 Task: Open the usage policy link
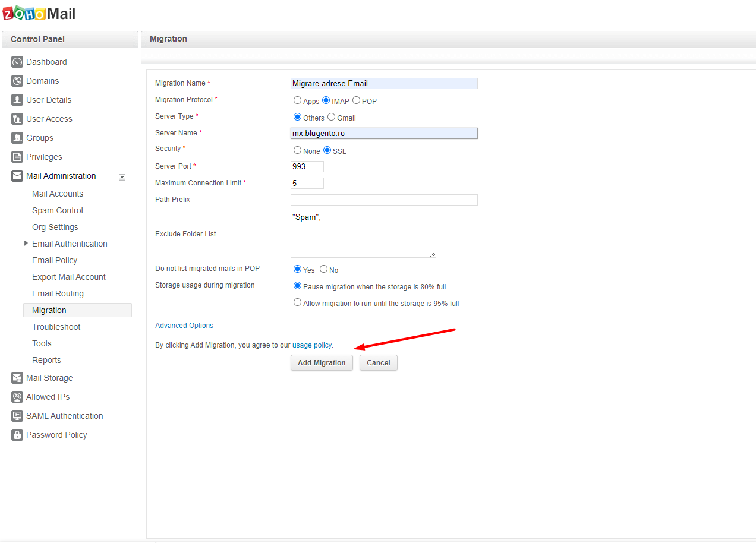coord(312,345)
